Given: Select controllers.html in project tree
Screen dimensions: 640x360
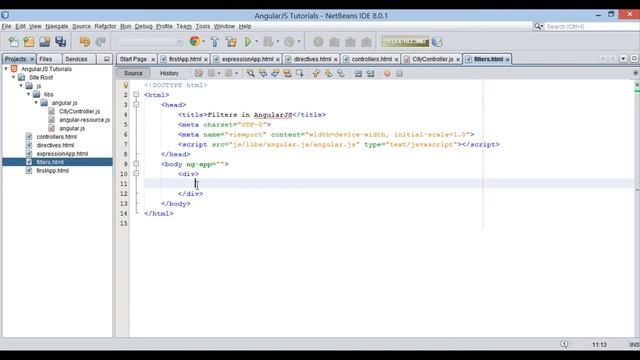Looking at the screenshot, I should pos(56,137).
